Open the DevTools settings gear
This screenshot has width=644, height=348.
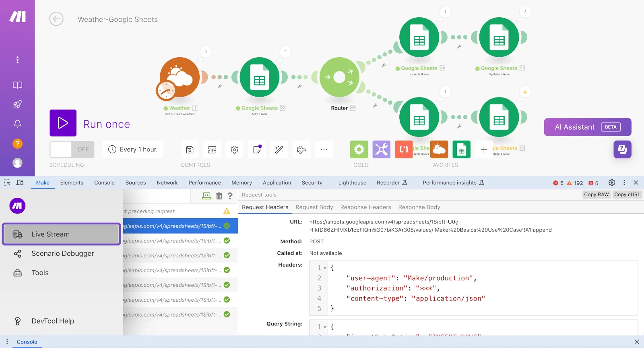pyautogui.click(x=612, y=182)
